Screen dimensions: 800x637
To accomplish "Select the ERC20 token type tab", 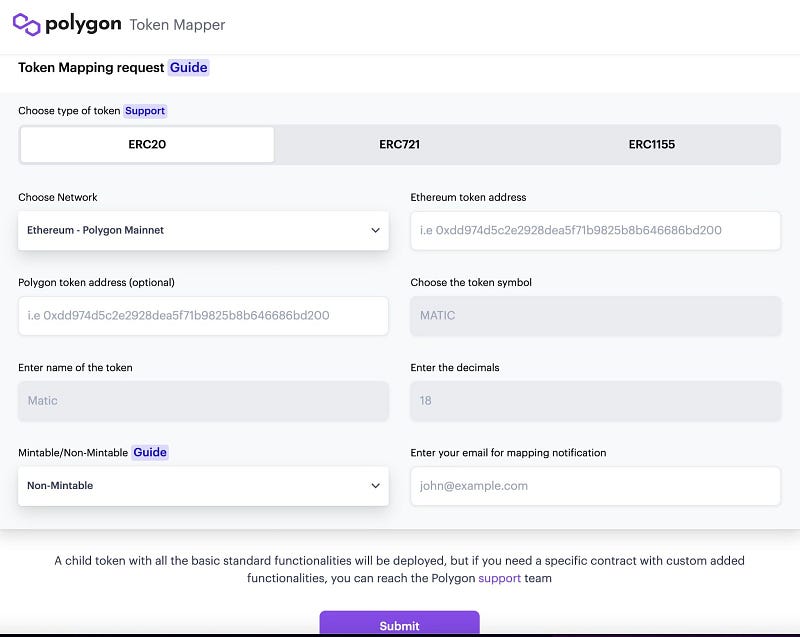I will 147,144.
